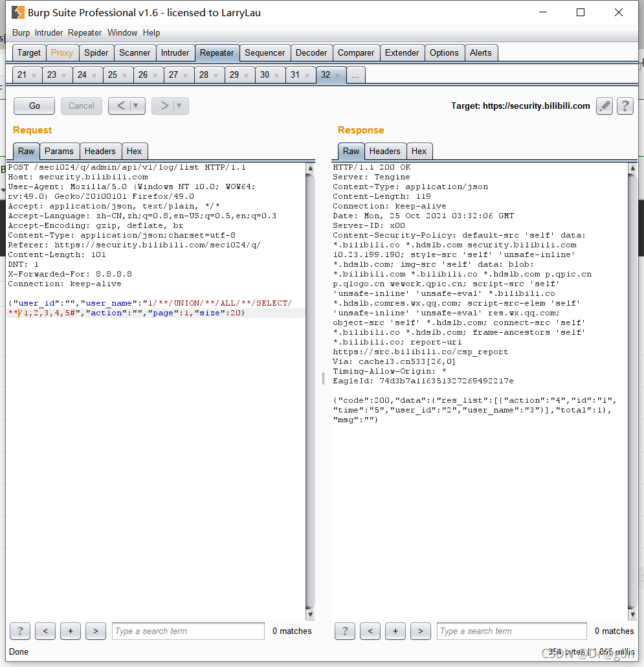Select the response Headers tab
The width and height of the screenshot is (644, 667).
coord(384,151)
